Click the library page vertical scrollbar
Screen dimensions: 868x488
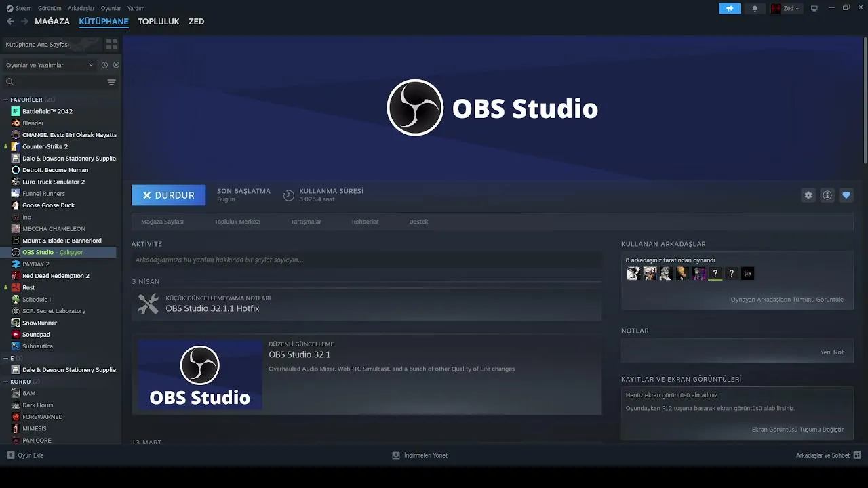[865, 100]
